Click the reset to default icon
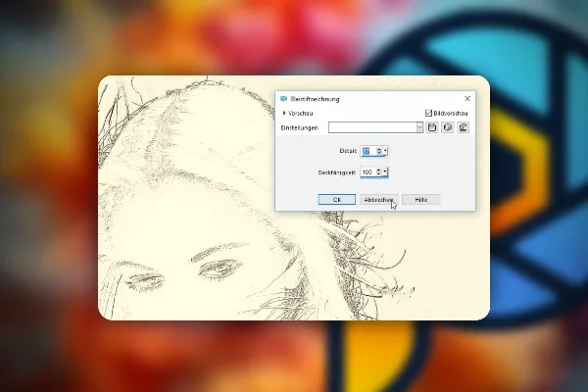Viewport: 588px width, 392px height. point(464,127)
